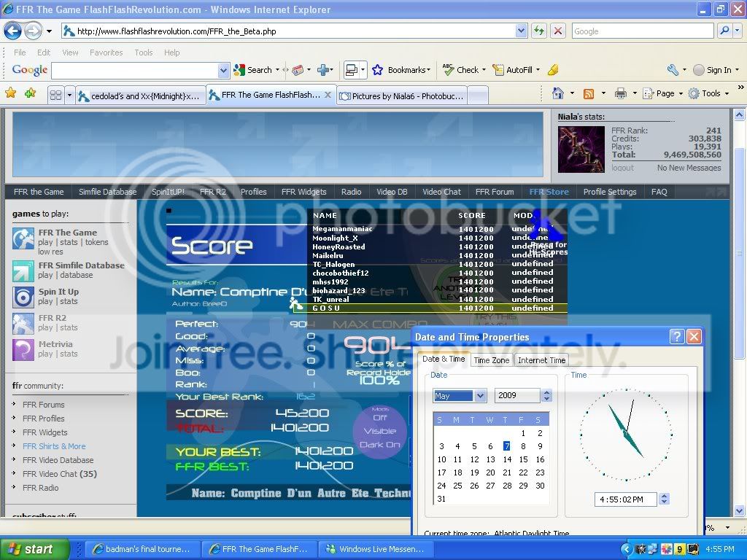Click the Windows Start button

click(34, 549)
